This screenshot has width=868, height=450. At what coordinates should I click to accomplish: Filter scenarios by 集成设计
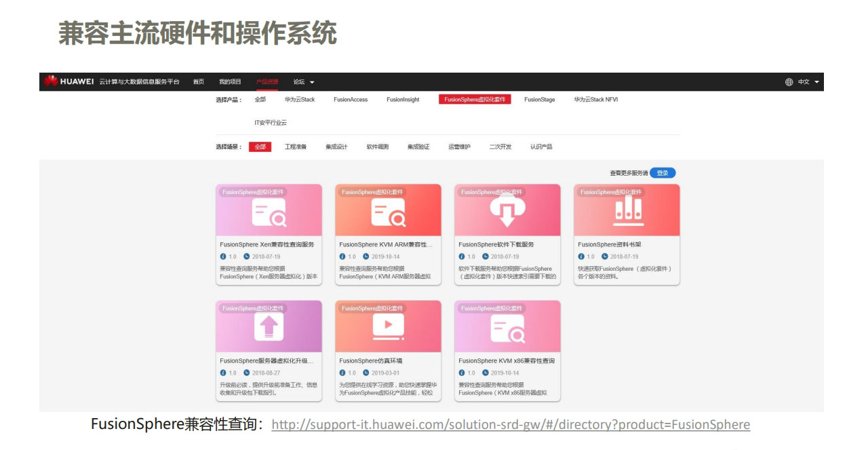[336, 147]
